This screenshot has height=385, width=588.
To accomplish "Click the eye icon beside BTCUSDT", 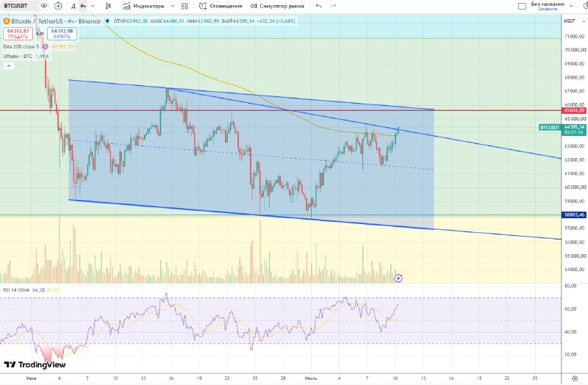I will point(44,6).
